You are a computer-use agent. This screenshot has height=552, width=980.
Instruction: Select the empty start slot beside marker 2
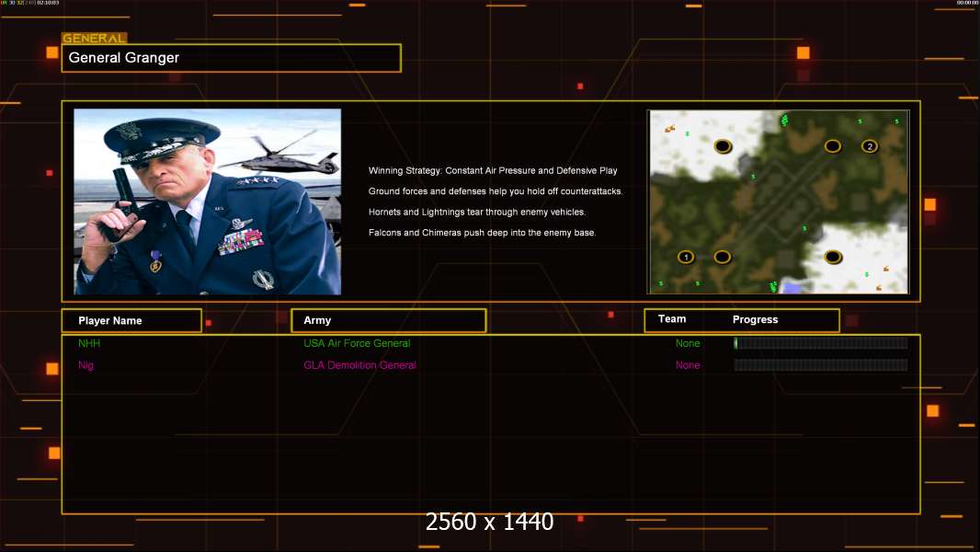point(833,146)
